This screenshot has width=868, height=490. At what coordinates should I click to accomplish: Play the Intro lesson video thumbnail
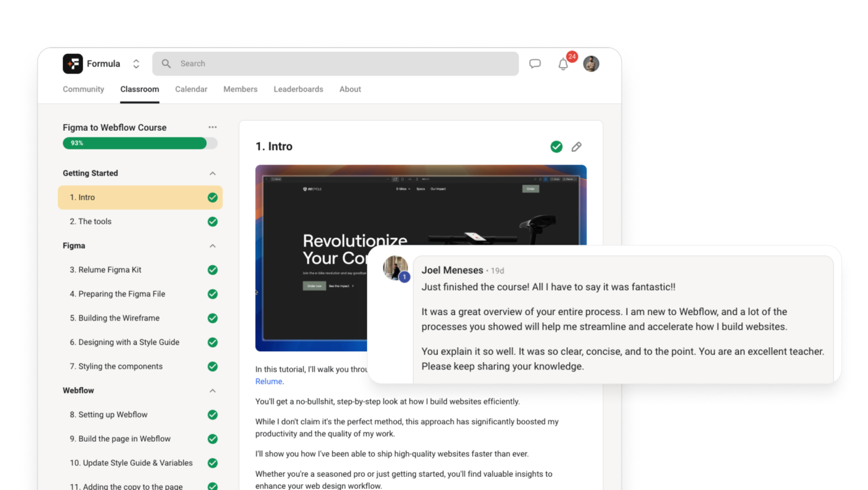pos(421,258)
